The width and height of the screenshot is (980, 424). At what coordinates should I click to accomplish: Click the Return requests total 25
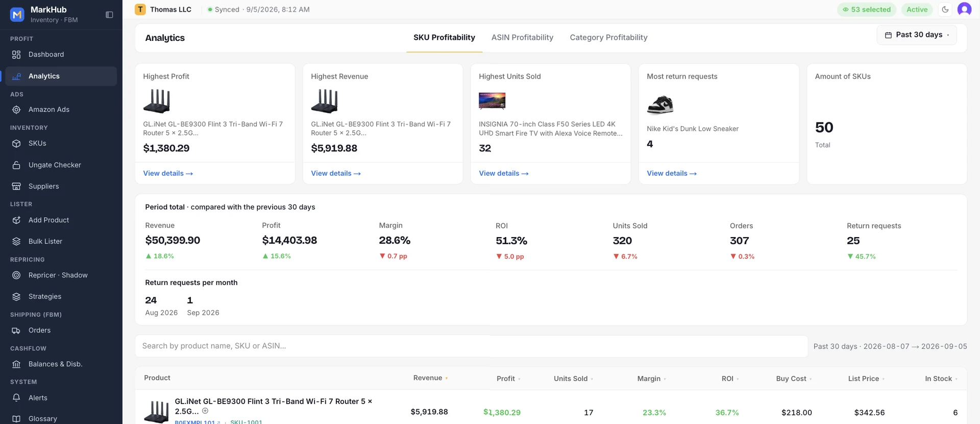pos(853,241)
